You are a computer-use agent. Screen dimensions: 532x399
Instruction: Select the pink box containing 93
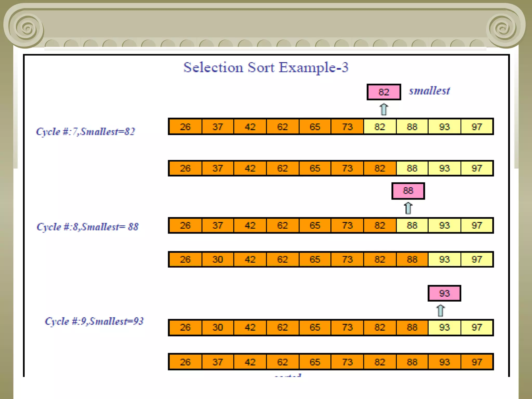coord(444,293)
